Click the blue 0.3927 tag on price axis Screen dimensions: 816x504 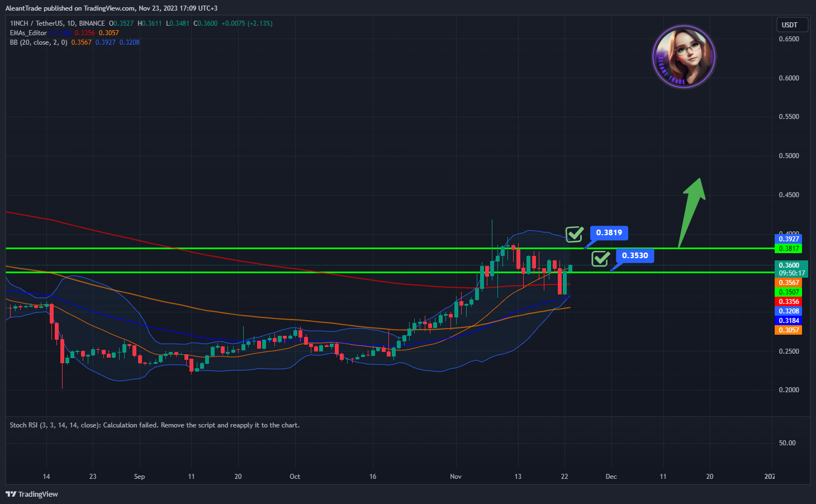click(x=789, y=239)
